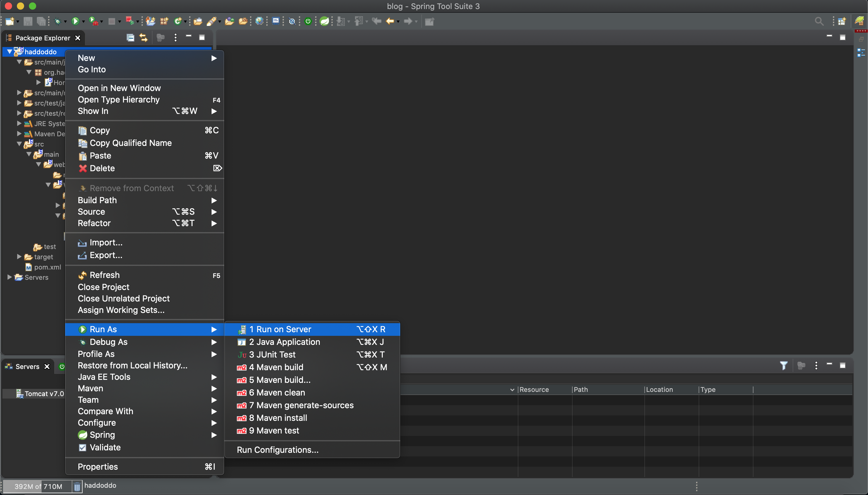This screenshot has width=868, height=495.
Task: Open Run Configurations... entry
Action: pos(277,450)
